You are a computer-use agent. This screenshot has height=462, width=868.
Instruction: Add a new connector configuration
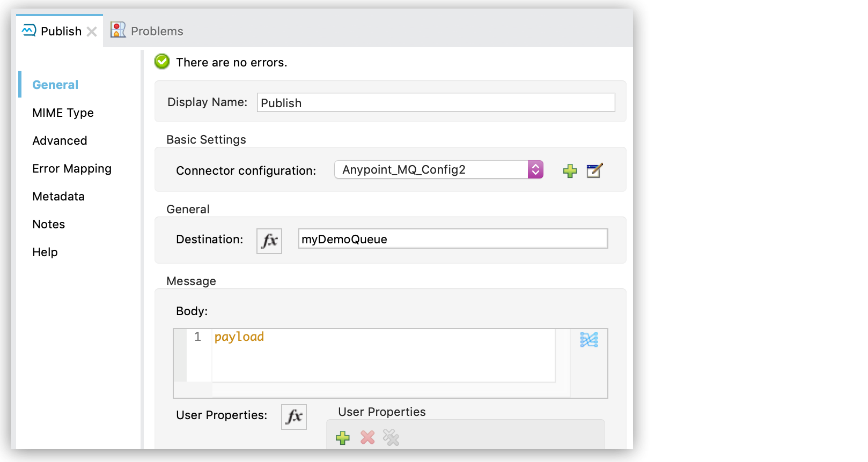click(x=570, y=170)
